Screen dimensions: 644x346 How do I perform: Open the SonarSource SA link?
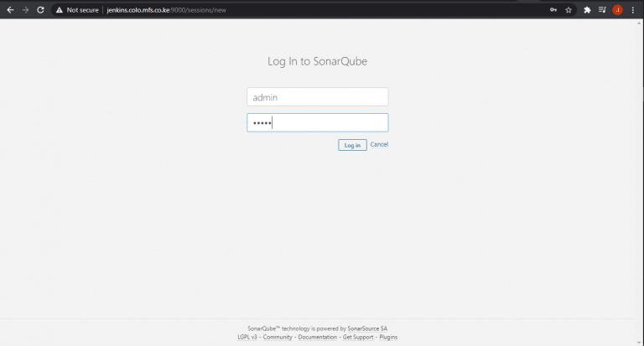(x=367, y=328)
